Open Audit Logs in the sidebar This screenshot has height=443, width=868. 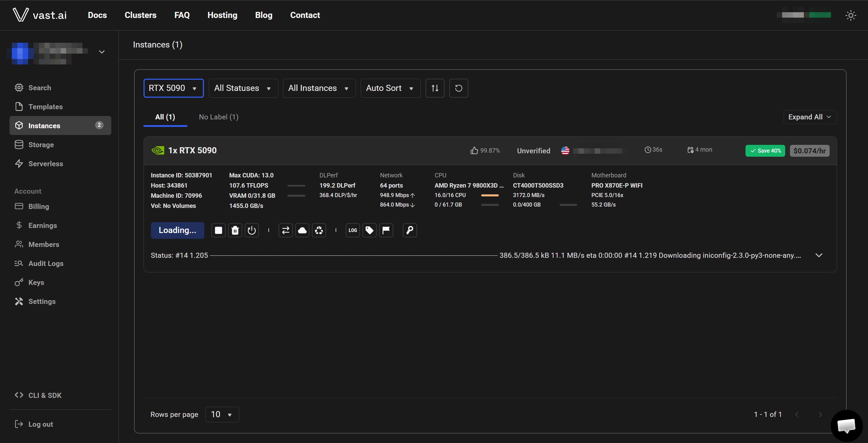(x=60, y=264)
